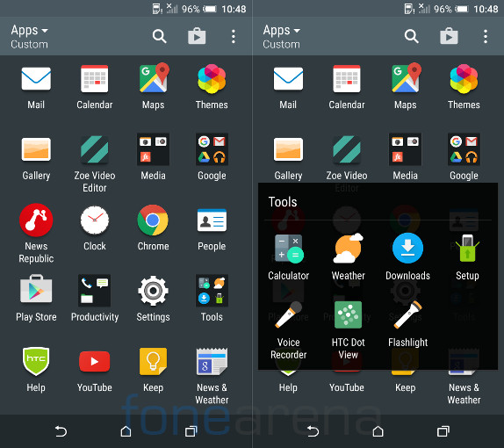504x448 pixels.
Task: Open Google folder in right screen
Action: point(464,149)
